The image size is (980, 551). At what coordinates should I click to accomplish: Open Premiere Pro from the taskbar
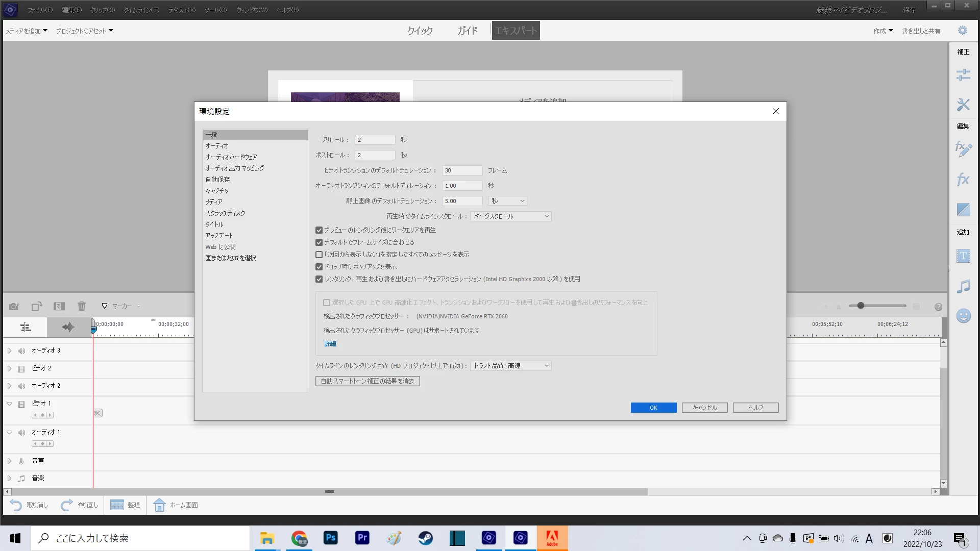tap(362, 538)
